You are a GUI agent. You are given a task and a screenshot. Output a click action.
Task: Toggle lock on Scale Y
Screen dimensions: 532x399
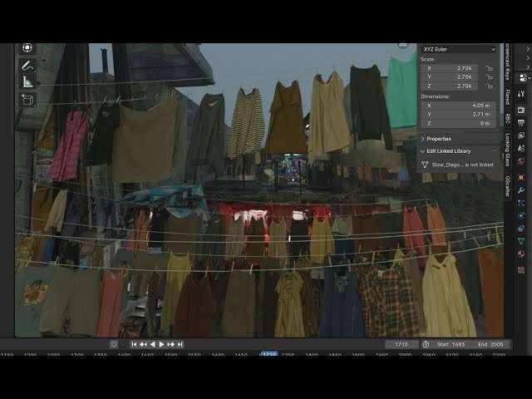coord(489,77)
